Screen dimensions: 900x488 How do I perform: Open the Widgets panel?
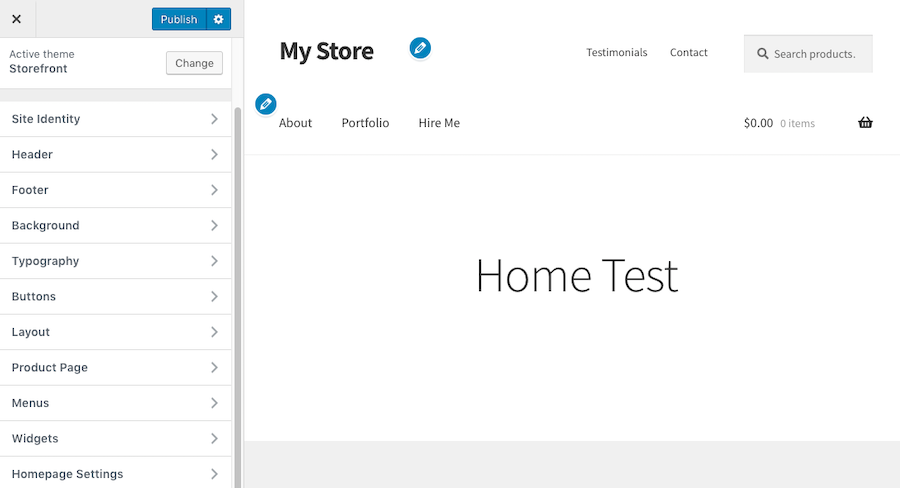[116, 439]
